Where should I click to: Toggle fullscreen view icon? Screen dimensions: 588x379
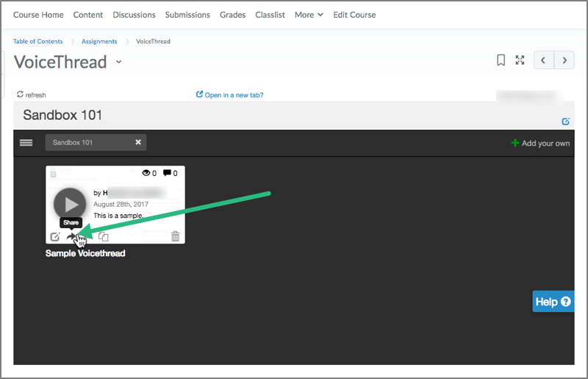[520, 60]
